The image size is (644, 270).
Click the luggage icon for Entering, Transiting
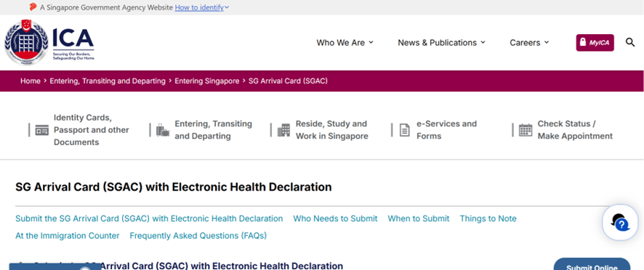(163, 130)
